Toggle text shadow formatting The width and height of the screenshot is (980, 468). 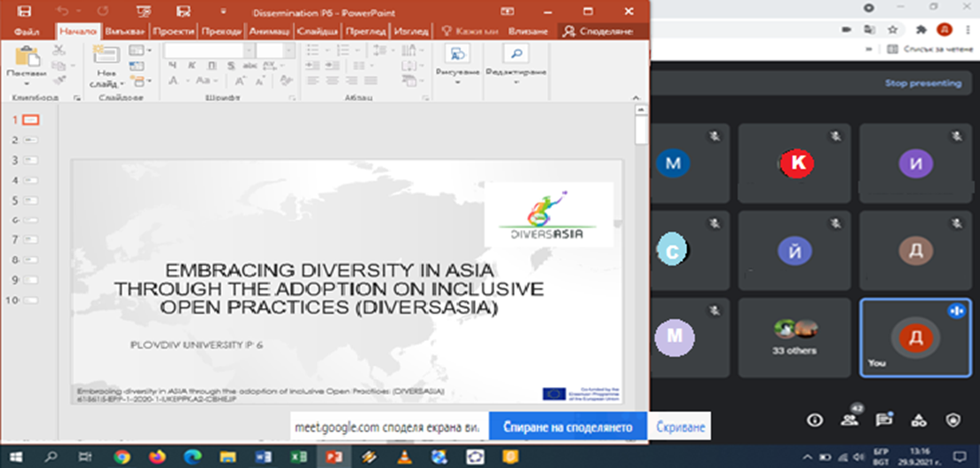tap(229, 67)
